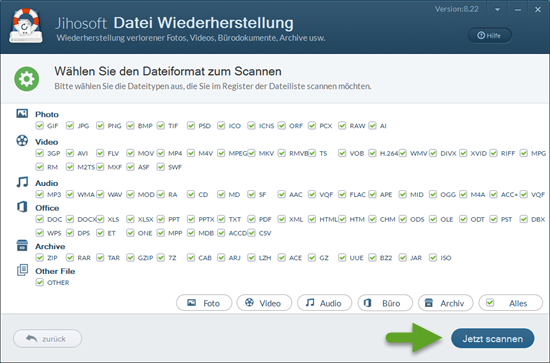Select only Audio file types
550x363 pixels.
[x=324, y=303]
